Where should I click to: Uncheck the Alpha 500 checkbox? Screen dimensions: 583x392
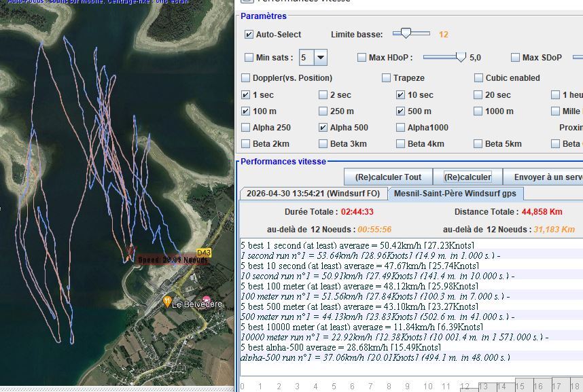click(323, 128)
